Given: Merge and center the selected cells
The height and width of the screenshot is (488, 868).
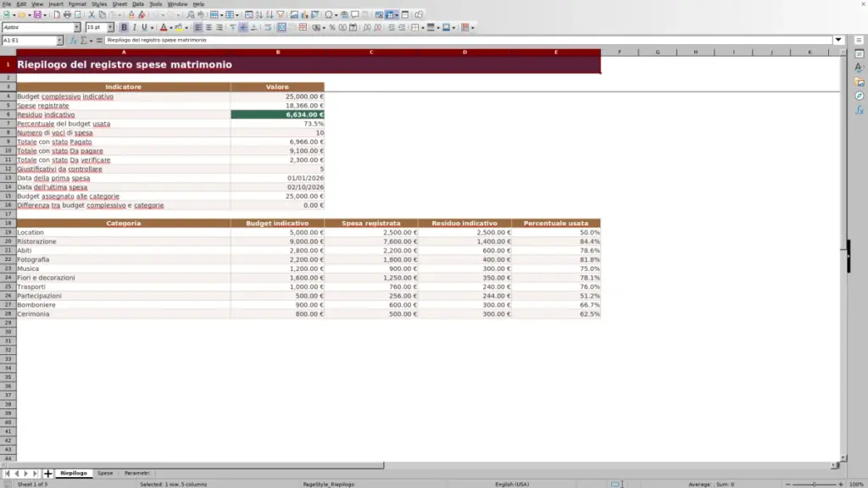Looking at the screenshot, I should click(x=281, y=27).
